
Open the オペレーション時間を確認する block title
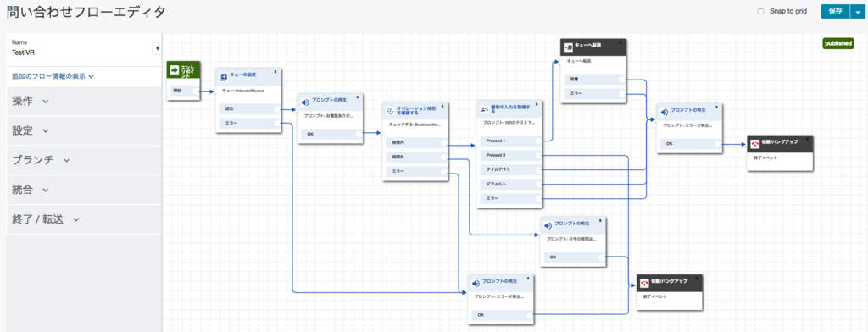pyautogui.click(x=415, y=110)
